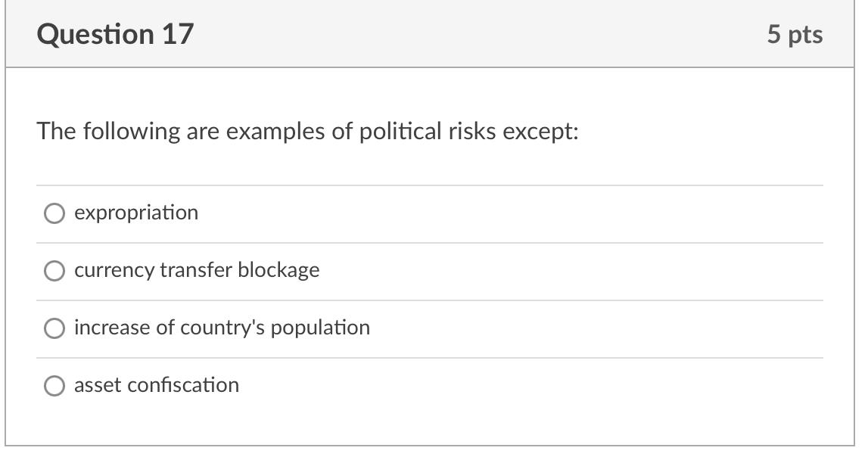Click the 'asset confiscation' answer label

tap(157, 385)
